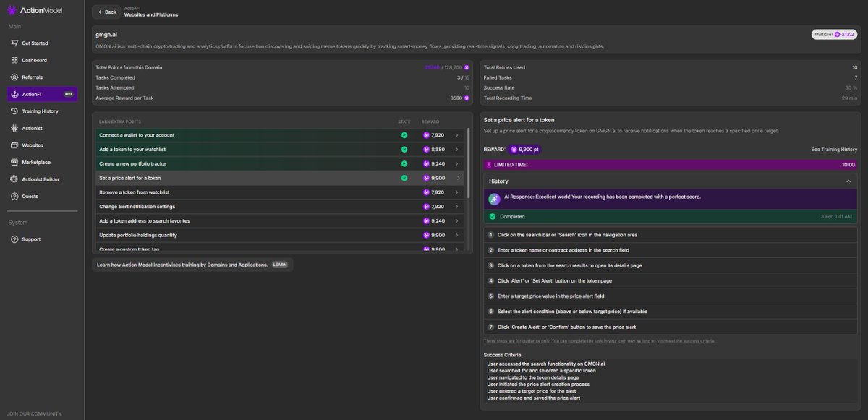Click the Actionist Builder gear icon
Screen dimensions: 868x420
[x=15, y=179]
